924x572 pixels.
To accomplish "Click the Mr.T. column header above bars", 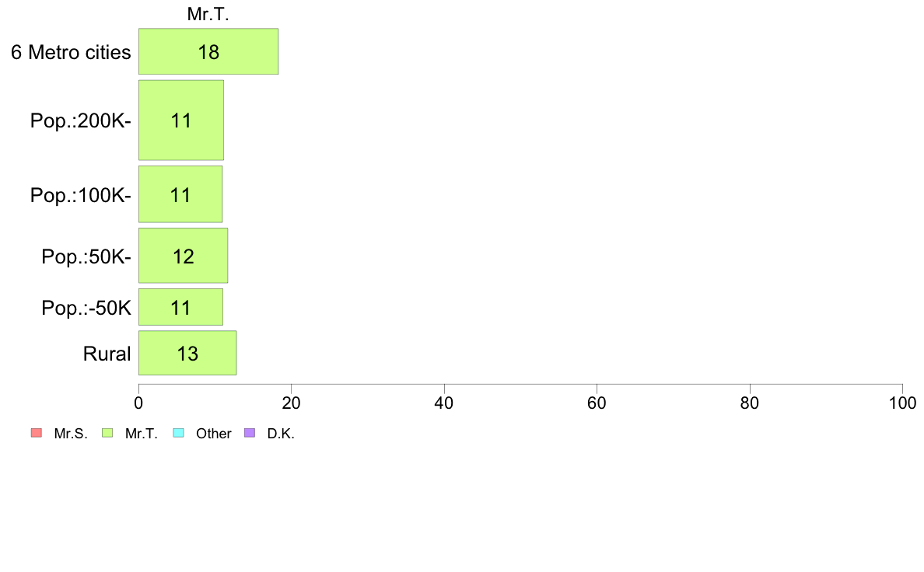I will coord(208,14).
